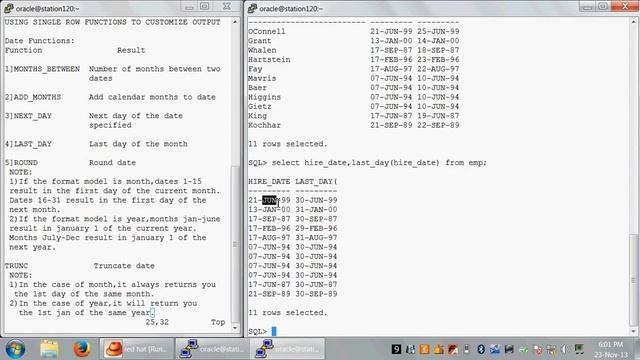Screen dimensions: 640x360
Task: Click down arrow of left window scrollbar
Action: point(235,328)
